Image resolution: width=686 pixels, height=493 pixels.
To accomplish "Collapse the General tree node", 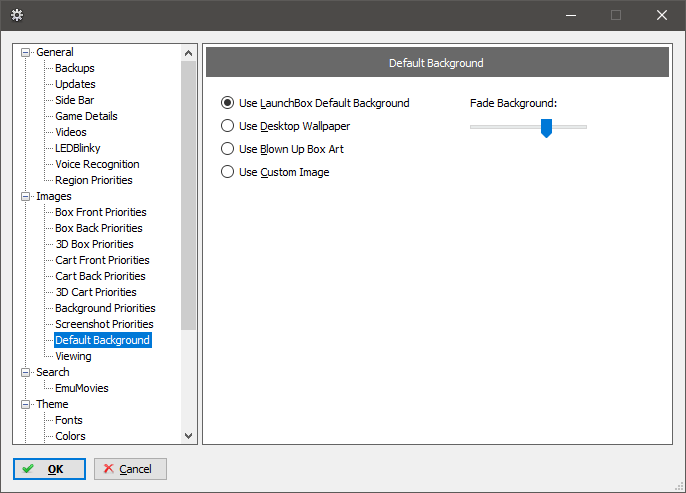I will [25, 52].
